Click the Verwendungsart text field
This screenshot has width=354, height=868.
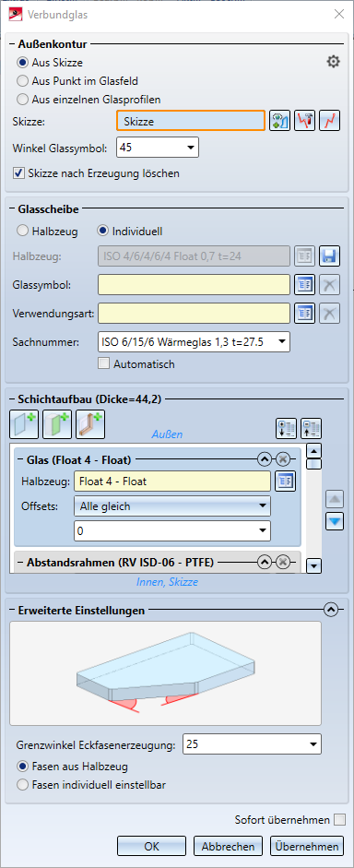coord(195,314)
